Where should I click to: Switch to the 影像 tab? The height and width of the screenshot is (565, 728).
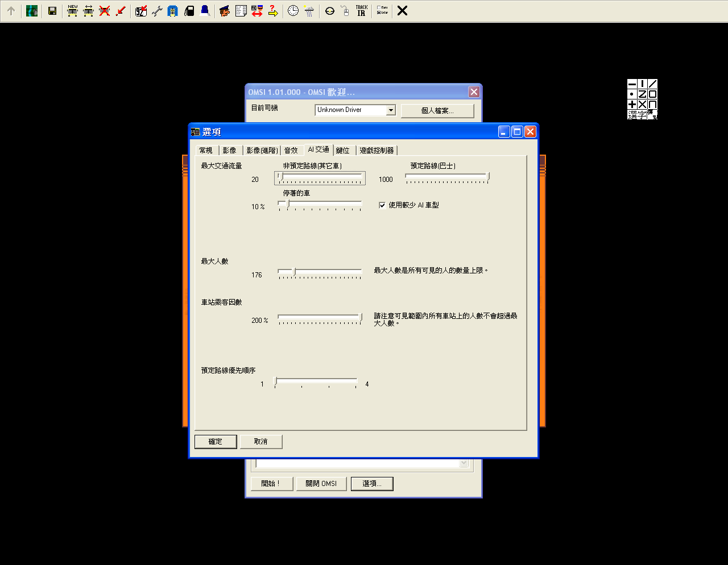click(x=230, y=150)
